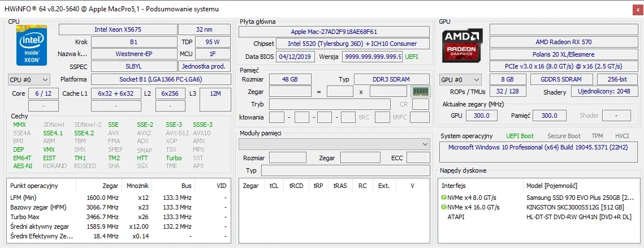The image size is (644, 248).
Task: Click the green memory module icon
Action: click(x=420, y=92)
